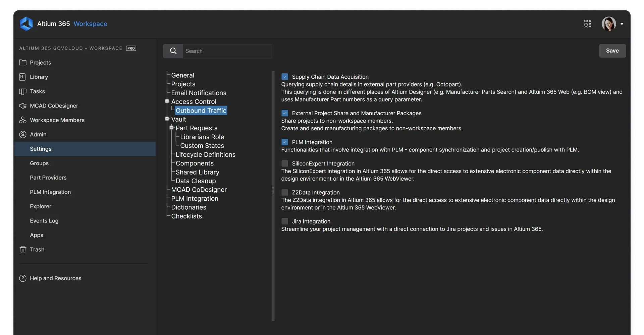Screen dimensions: 644x335
Task: Select General in settings tree
Action: click(x=182, y=75)
